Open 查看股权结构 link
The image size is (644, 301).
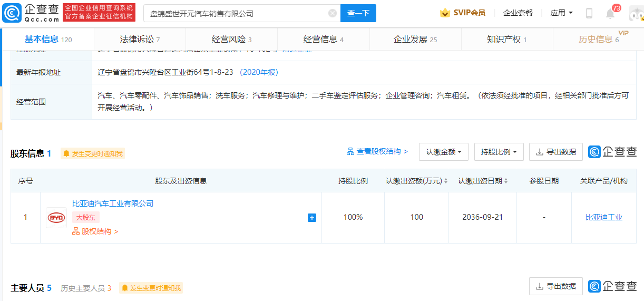tap(377, 152)
